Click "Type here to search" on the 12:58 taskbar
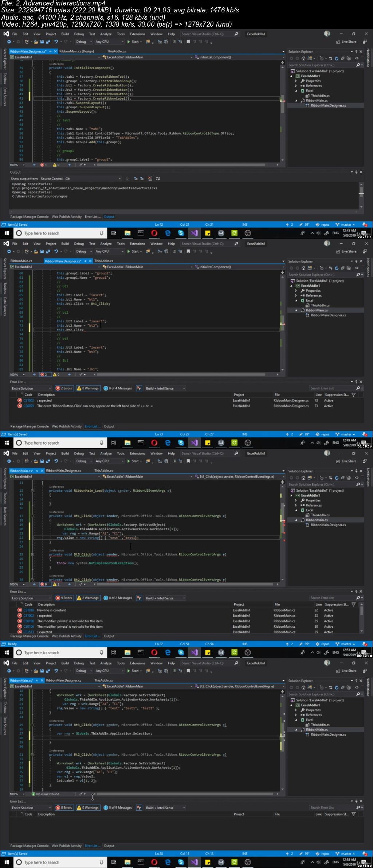This screenshot has height=868, width=373. click(x=60, y=862)
